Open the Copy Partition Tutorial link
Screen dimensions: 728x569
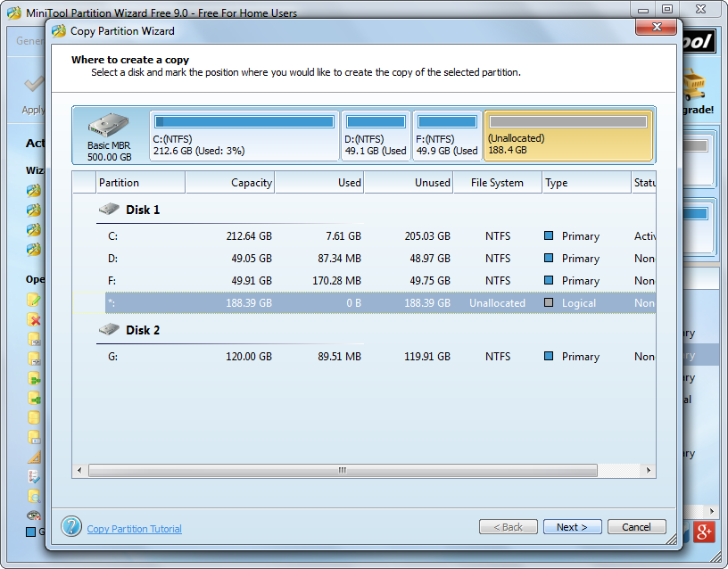[x=134, y=529]
